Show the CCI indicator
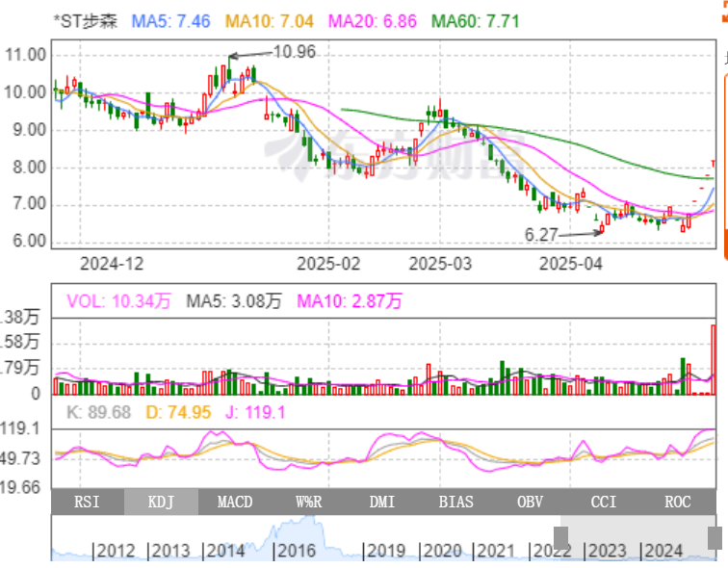 604,502
